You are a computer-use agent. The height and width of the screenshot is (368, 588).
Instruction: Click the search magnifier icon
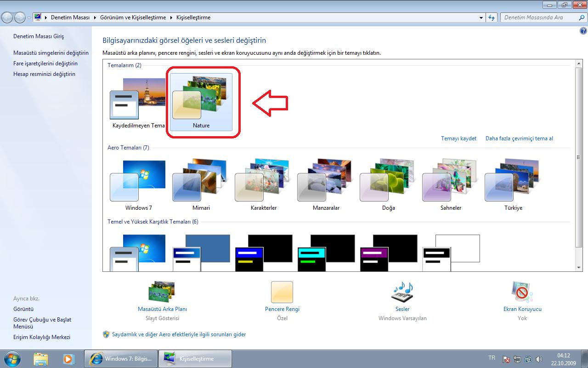[582, 17]
